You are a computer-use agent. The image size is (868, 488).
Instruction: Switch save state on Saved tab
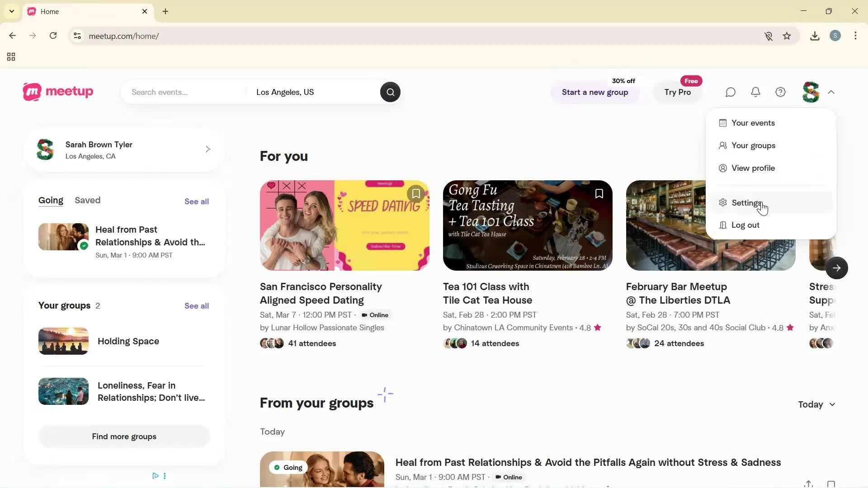pyautogui.click(x=87, y=200)
